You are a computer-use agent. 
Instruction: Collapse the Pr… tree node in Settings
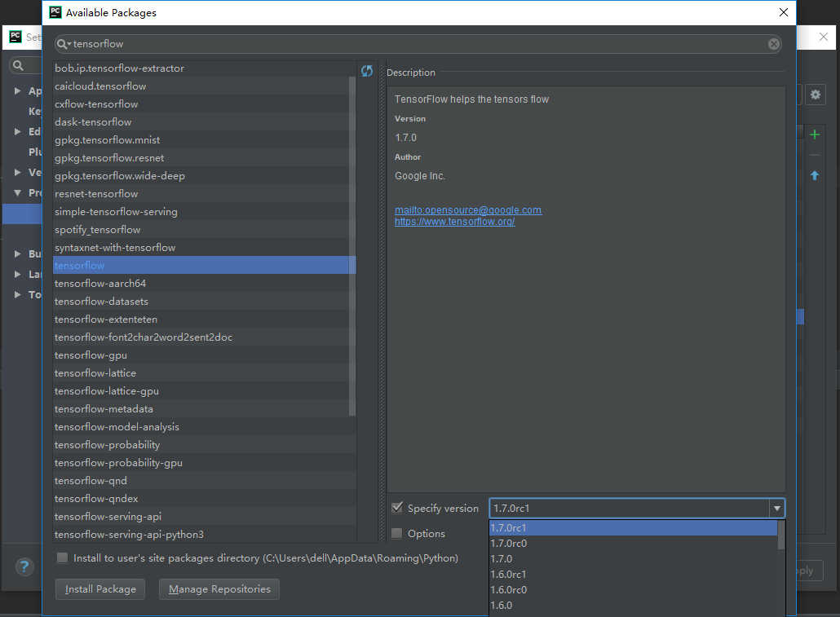point(18,193)
